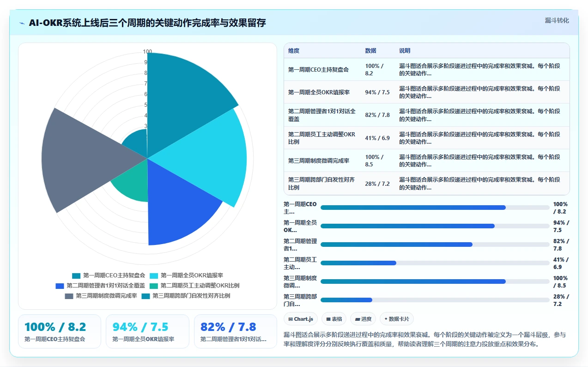The height and width of the screenshot is (367, 588).
Task: Click the 数据 column header
Action: 370,51
